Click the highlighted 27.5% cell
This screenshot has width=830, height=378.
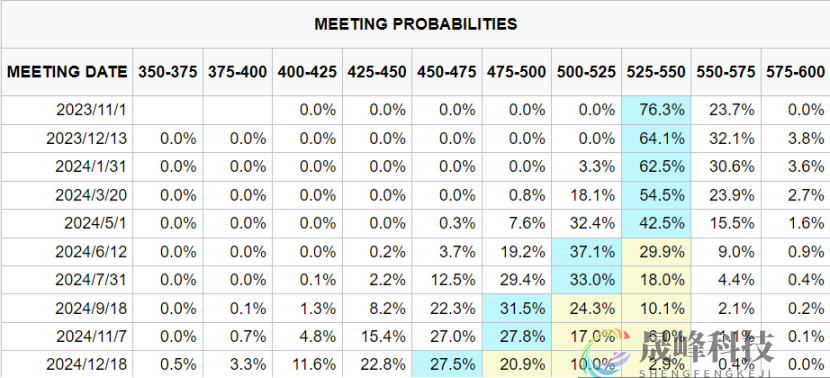447,365
